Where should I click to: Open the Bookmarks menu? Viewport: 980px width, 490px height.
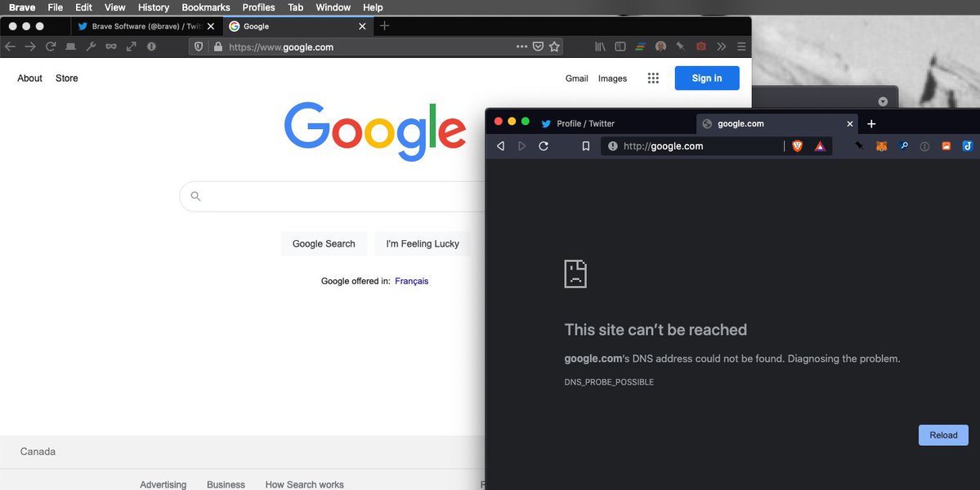tap(206, 7)
